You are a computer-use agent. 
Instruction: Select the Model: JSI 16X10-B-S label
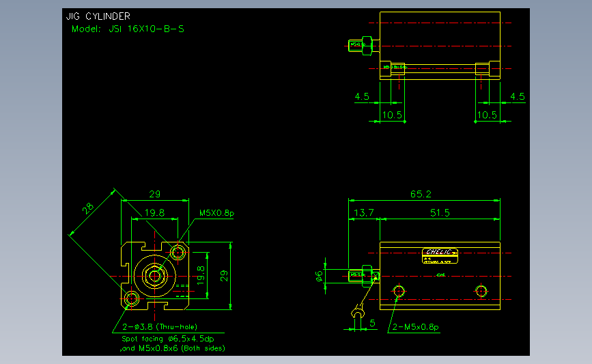pyautogui.click(x=128, y=29)
